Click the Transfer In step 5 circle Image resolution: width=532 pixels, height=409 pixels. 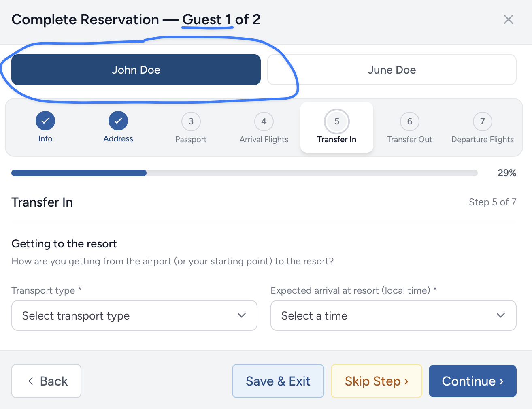pos(337,121)
